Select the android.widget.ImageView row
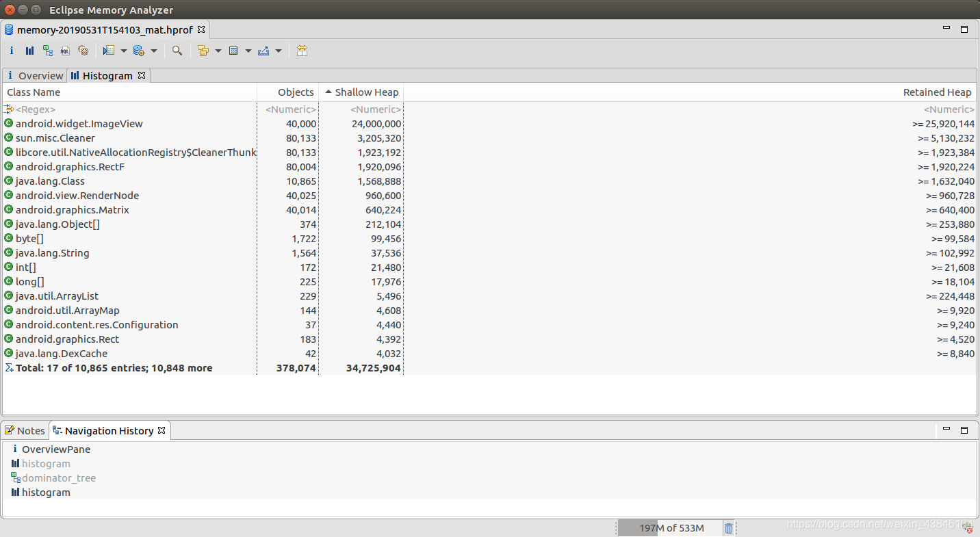The image size is (980, 537). [490, 124]
